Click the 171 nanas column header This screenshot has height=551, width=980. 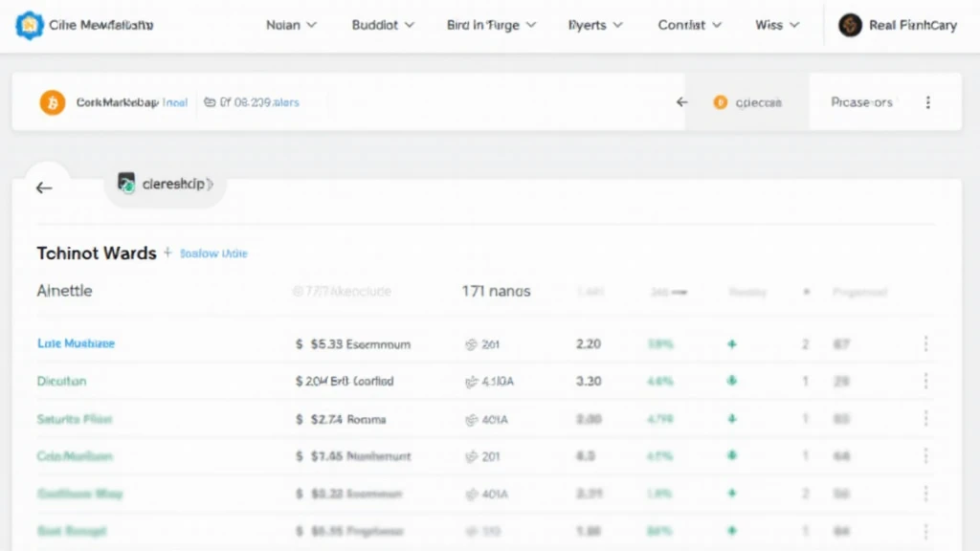(x=497, y=291)
